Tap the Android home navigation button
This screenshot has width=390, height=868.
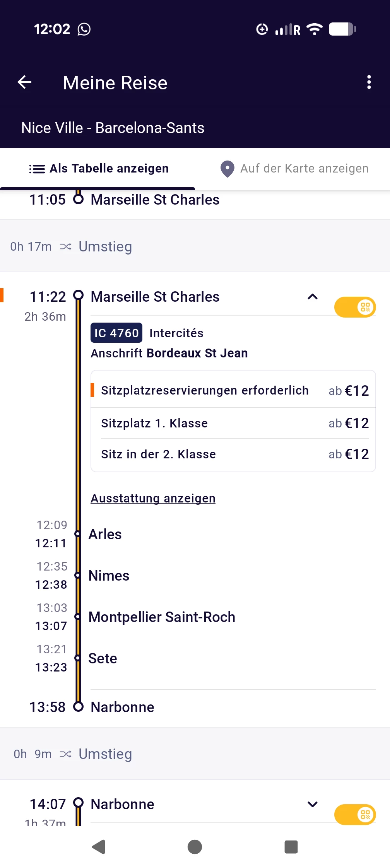(x=195, y=847)
